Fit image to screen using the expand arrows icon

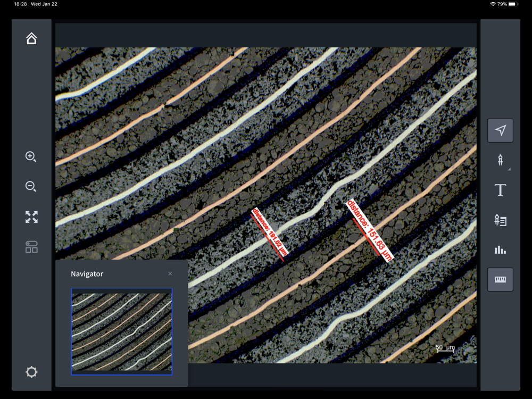[x=31, y=217]
